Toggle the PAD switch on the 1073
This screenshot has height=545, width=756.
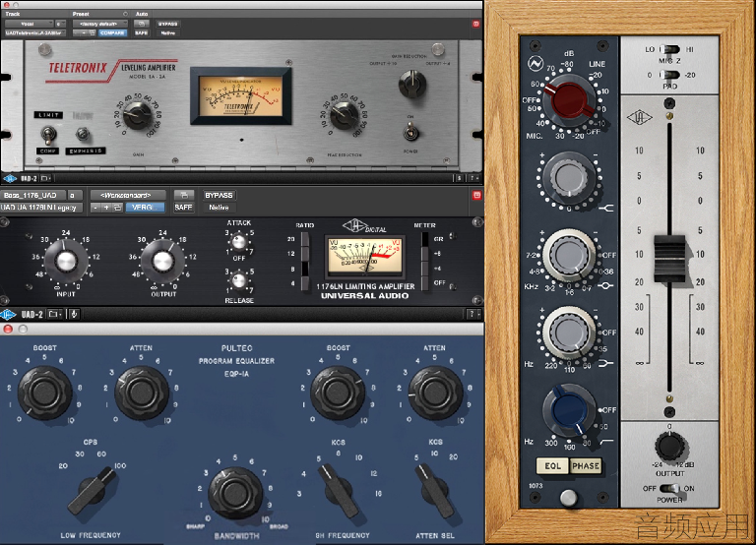click(669, 75)
